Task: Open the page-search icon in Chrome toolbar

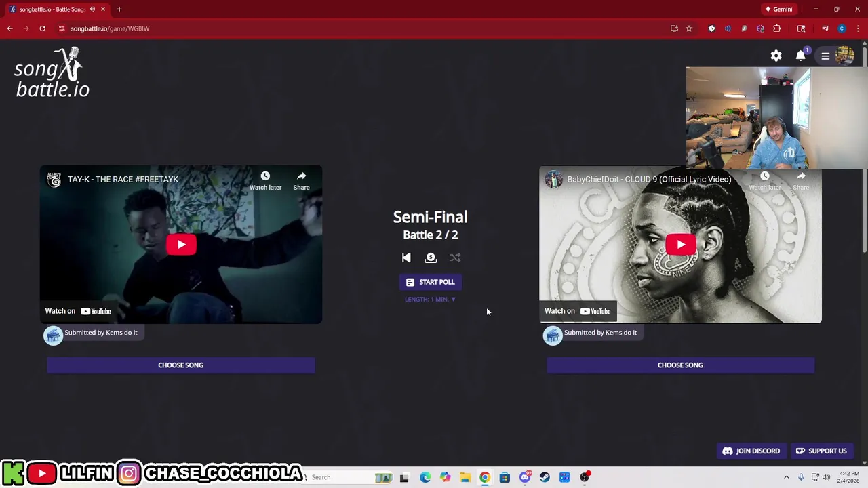Action: pyautogui.click(x=801, y=28)
